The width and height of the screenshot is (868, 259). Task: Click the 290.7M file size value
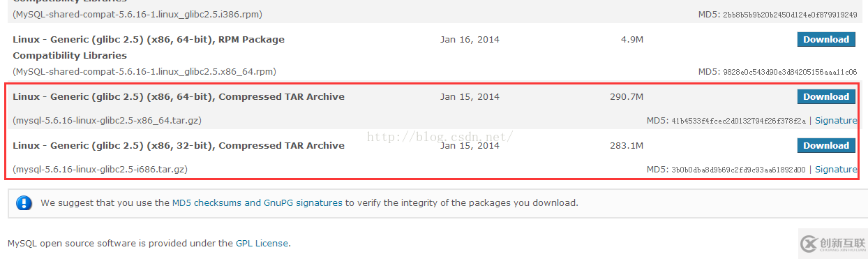pos(627,97)
